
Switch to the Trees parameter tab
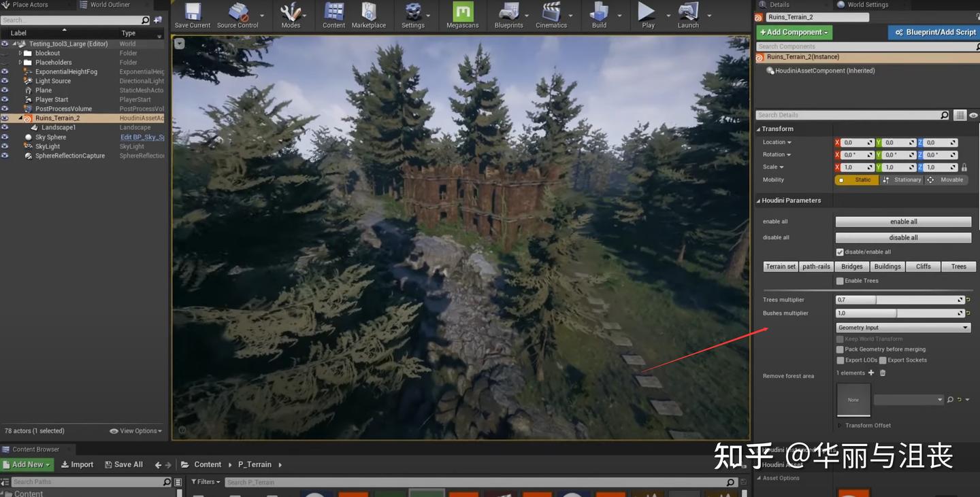[x=958, y=266]
